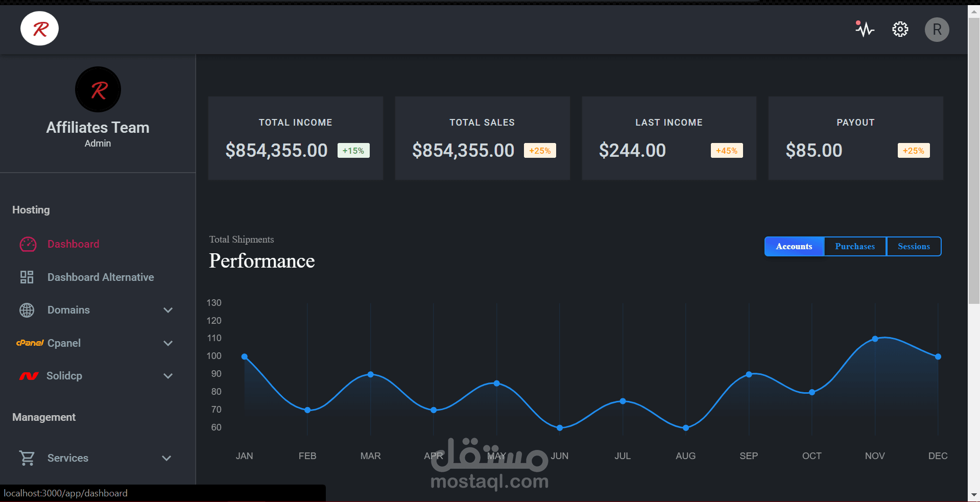Viewport: 980px width, 502px height.
Task: Open the Sessions tab
Action: point(913,246)
